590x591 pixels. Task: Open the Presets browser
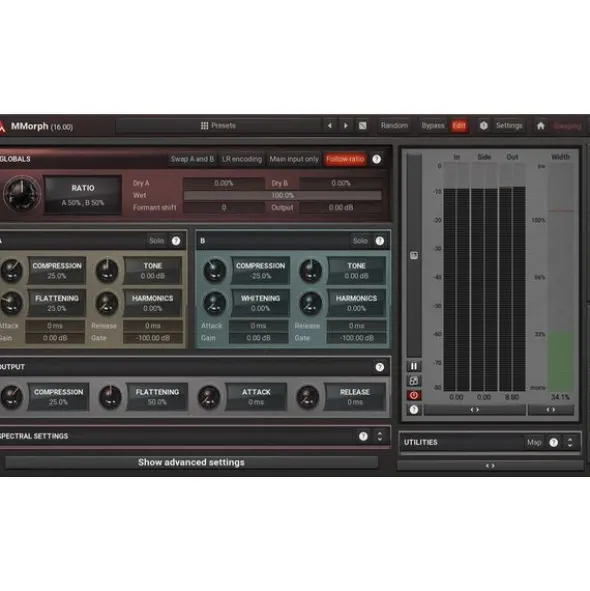(x=218, y=126)
